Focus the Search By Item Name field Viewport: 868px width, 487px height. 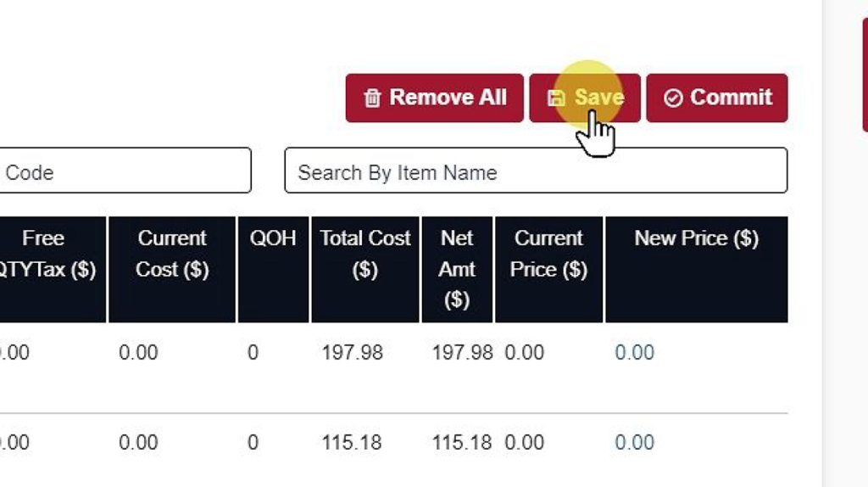[x=536, y=171]
